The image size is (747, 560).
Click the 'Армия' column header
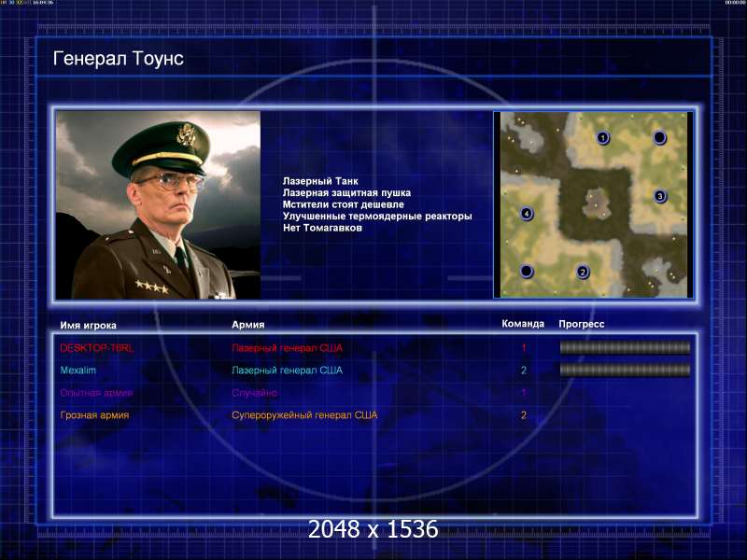[x=247, y=325]
